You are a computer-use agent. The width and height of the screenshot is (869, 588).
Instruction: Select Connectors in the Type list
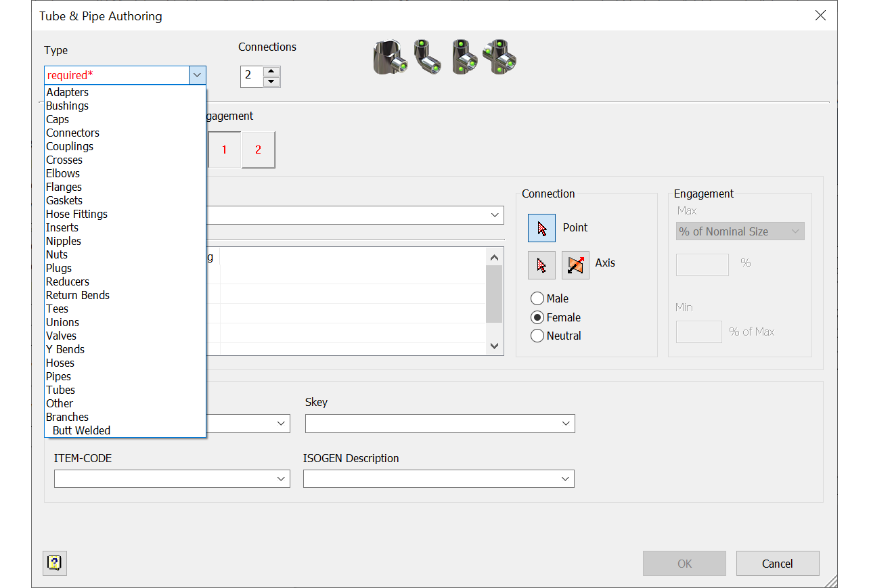[125, 133]
